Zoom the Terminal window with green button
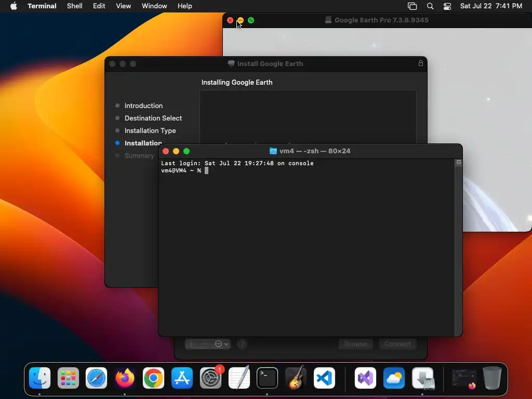 coord(187,151)
